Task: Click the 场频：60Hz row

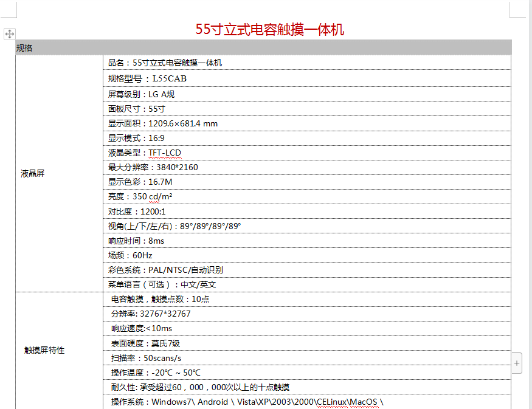Action: point(307,255)
